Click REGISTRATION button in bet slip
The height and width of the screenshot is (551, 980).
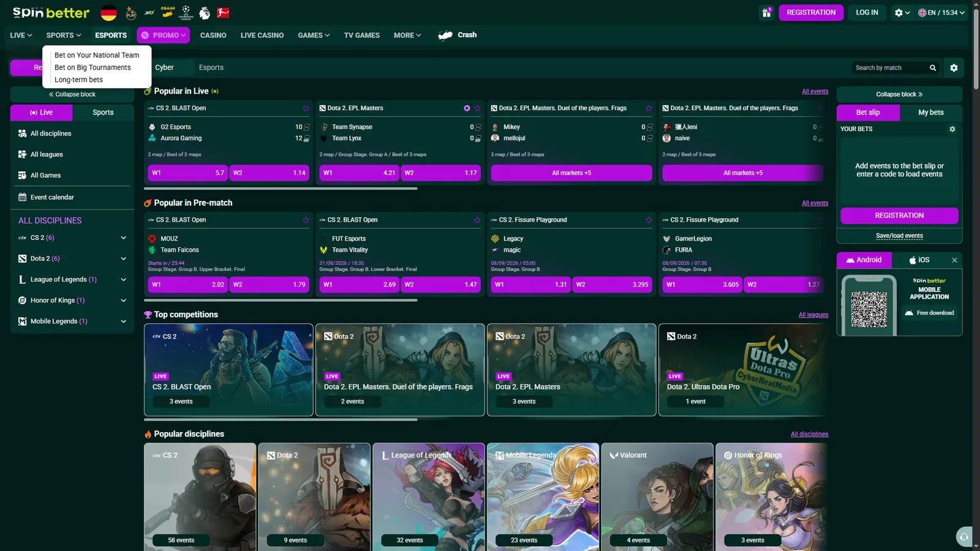tap(899, 216)
